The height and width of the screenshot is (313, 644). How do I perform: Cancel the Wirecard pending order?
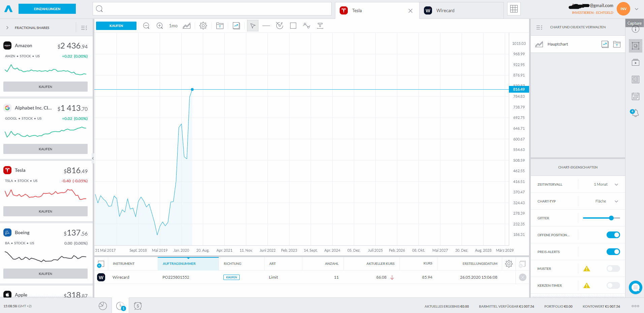523,277
